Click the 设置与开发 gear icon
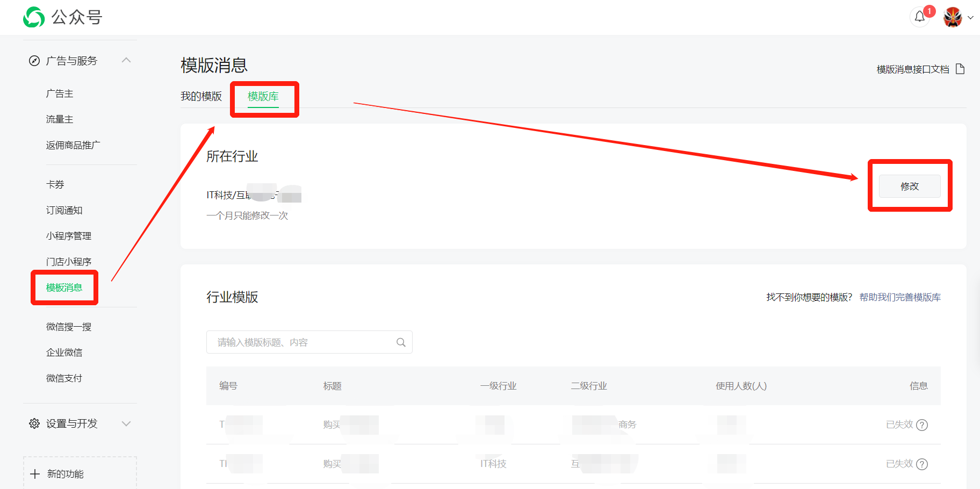Screen dimensions: 980x489 34,423
